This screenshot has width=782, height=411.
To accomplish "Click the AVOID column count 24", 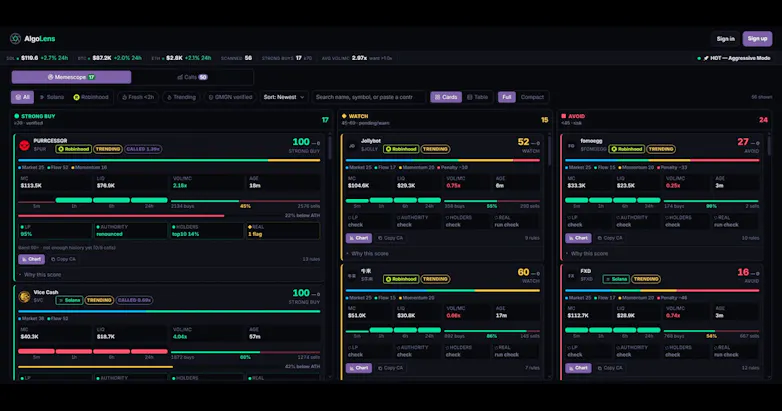I will [763, 120].
